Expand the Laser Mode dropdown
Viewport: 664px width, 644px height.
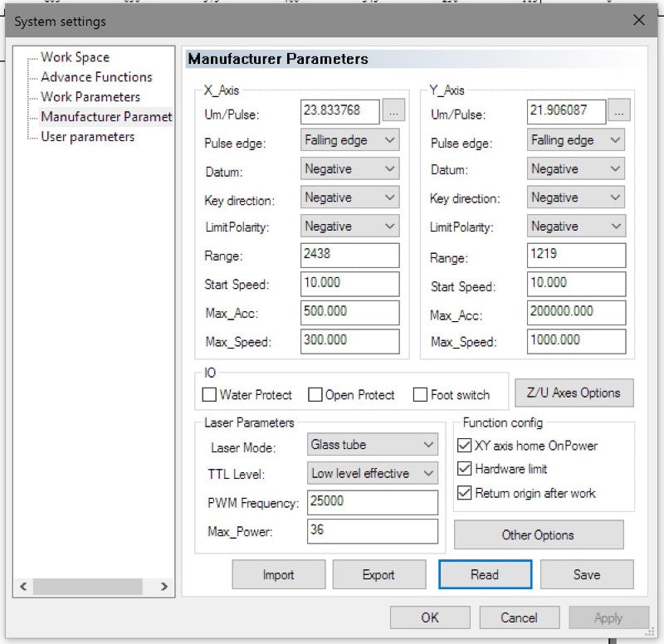372,445
